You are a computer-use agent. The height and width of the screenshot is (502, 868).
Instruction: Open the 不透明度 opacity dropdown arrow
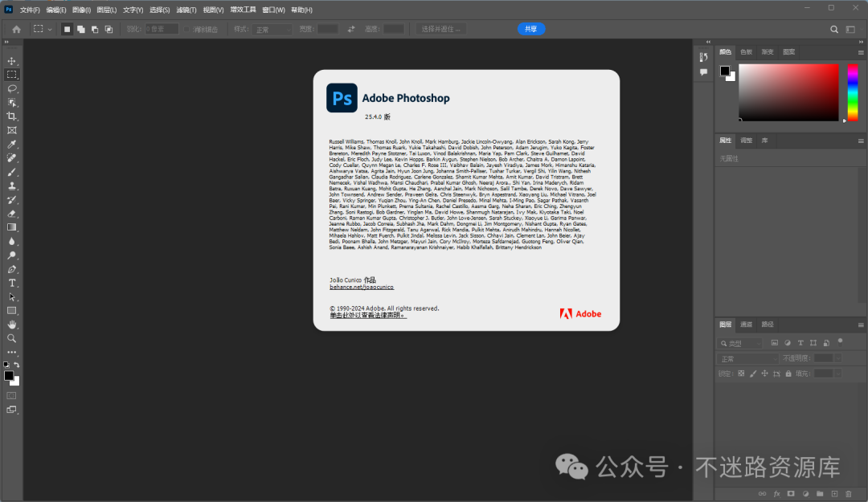point(838,359)
